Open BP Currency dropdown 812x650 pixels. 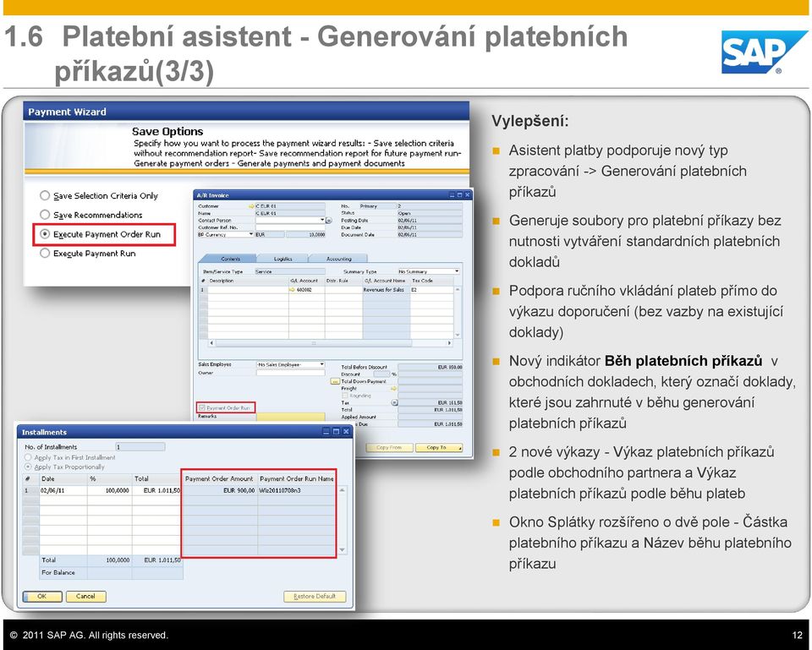coord(251,234)
